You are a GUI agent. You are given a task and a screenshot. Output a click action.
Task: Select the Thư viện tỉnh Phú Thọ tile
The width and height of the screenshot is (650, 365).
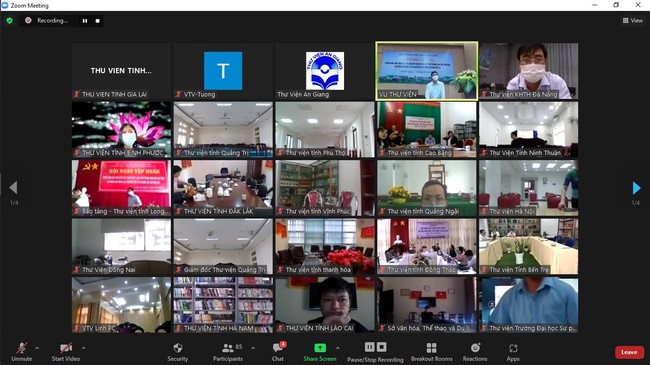(325, 129)
